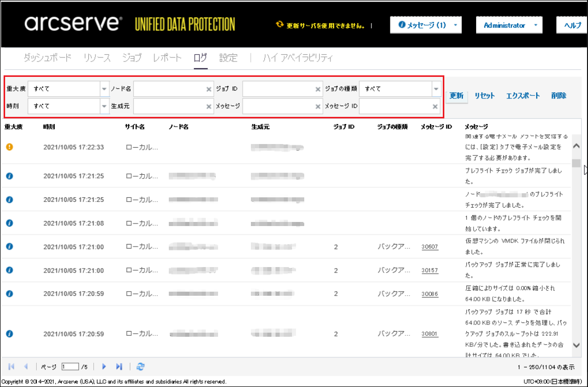Clear the メッセージ ID filter field

pos(435,107)
